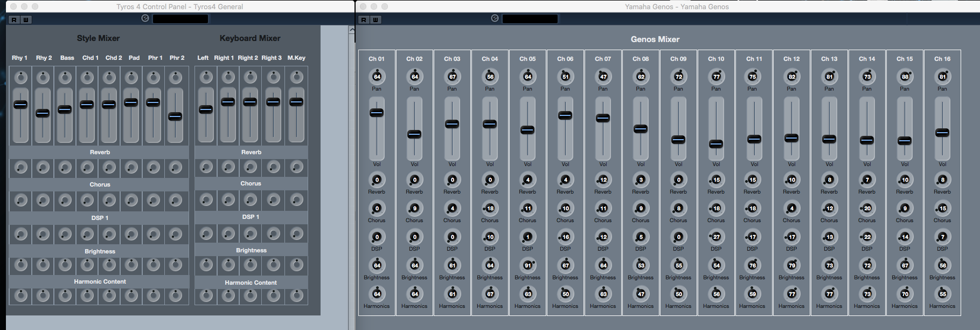Click the Right 1 Harmonic Content knob in Keyboard Mixer
This screenshot has width=980, height=330.
tap(228, 295)
